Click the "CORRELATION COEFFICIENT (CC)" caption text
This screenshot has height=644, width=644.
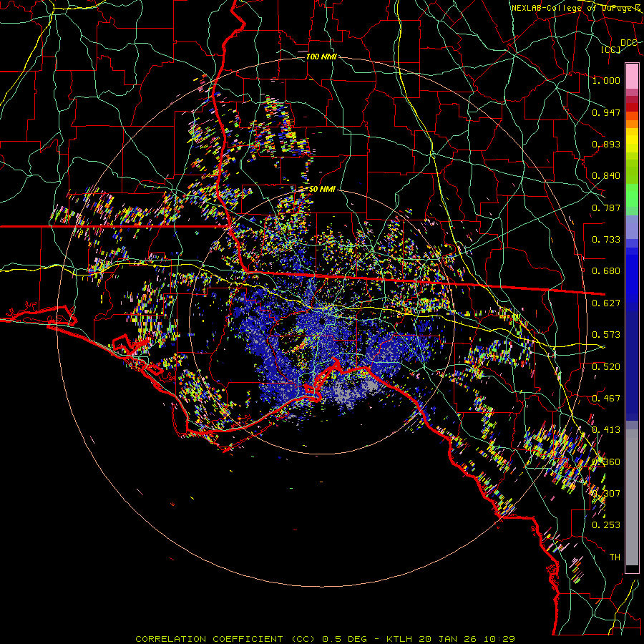click(225, 639)
